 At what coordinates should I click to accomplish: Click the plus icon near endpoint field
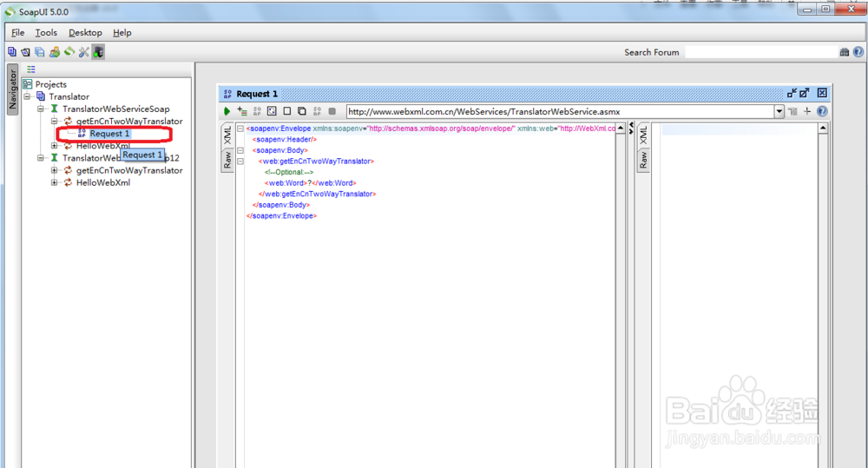(x=807, y=111)
